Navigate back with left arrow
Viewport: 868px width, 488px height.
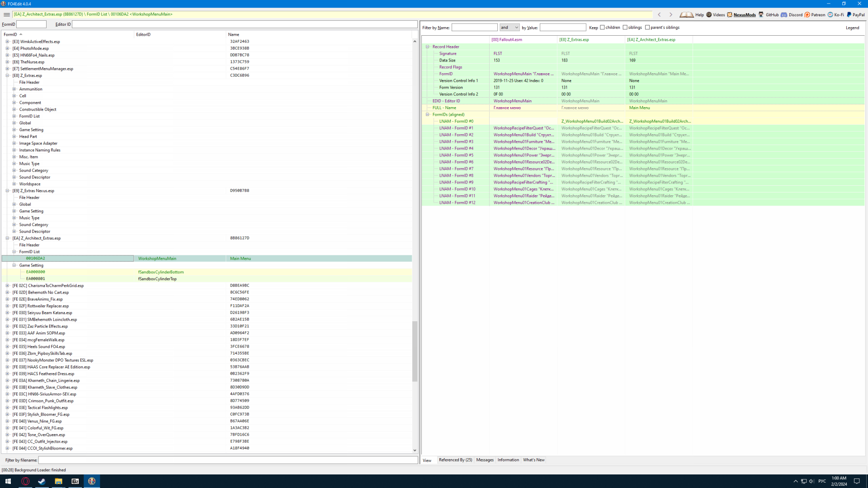[659, 14]
